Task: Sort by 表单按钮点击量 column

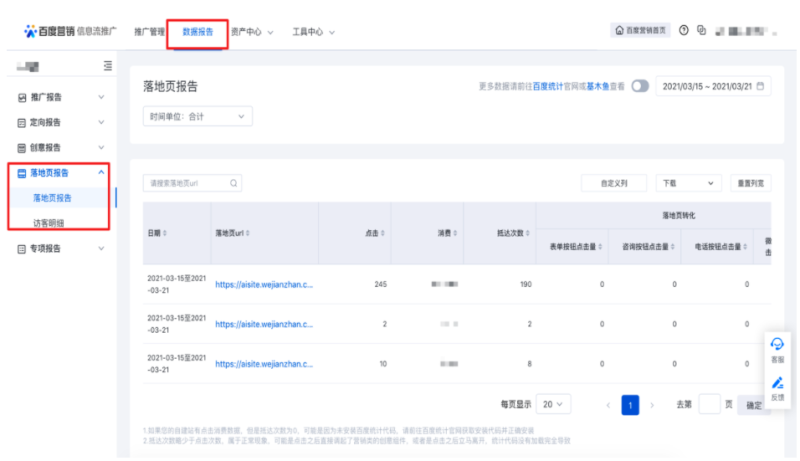Action: [x=600, y=247]
